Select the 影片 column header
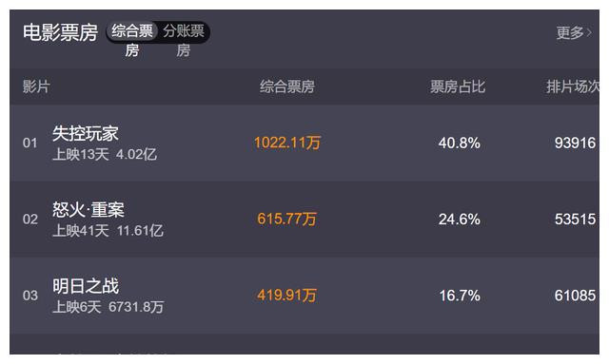Screen dimensions: 609x364 coord(36,86)
